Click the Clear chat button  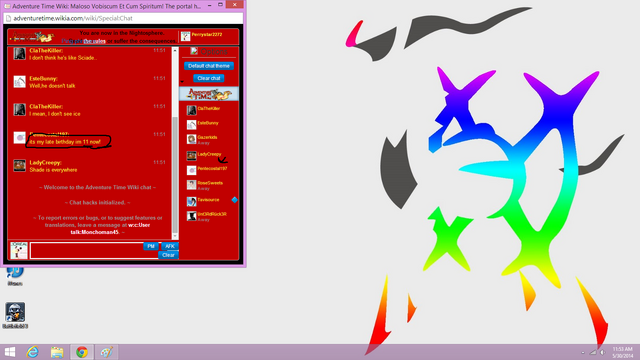209,78
